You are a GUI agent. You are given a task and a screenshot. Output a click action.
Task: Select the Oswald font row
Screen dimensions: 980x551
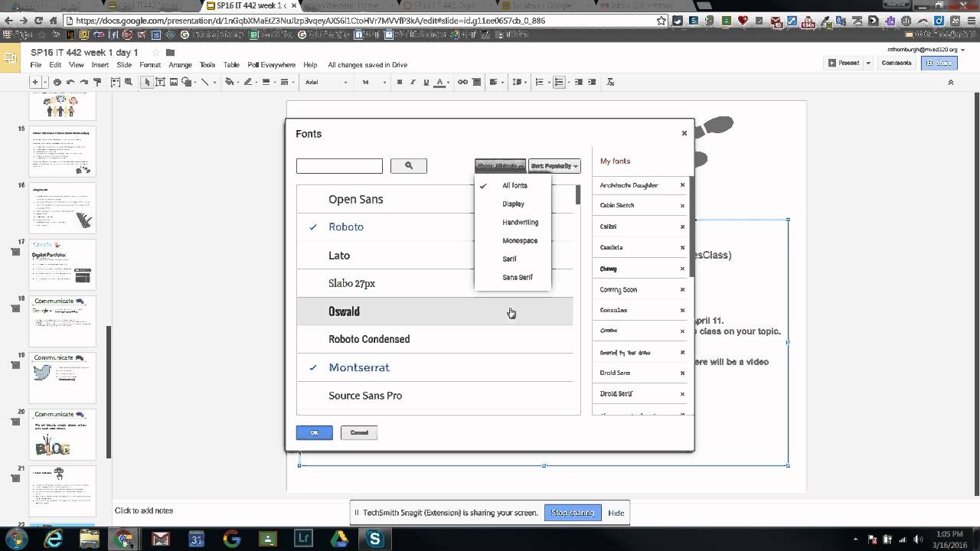(434, 311)
